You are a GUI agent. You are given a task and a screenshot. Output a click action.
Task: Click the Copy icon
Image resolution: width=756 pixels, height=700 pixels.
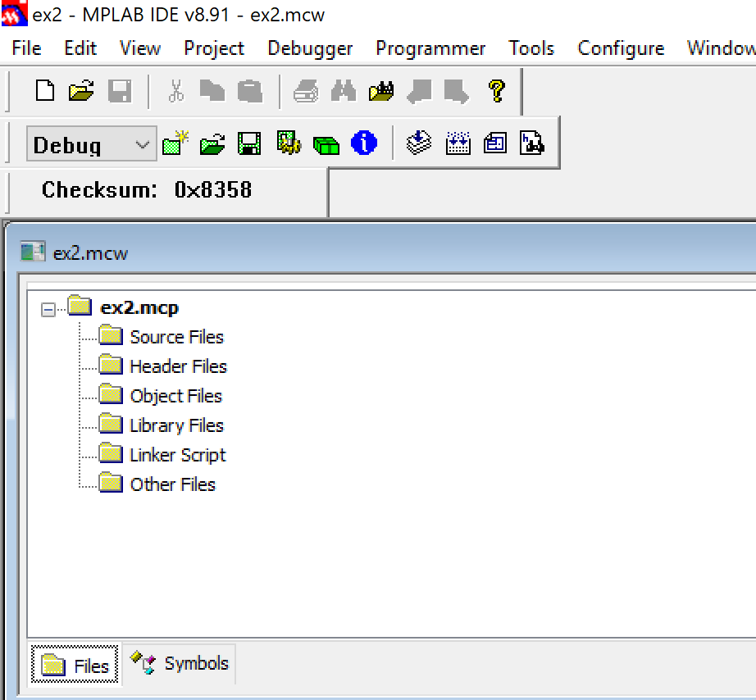coord(212,91)
